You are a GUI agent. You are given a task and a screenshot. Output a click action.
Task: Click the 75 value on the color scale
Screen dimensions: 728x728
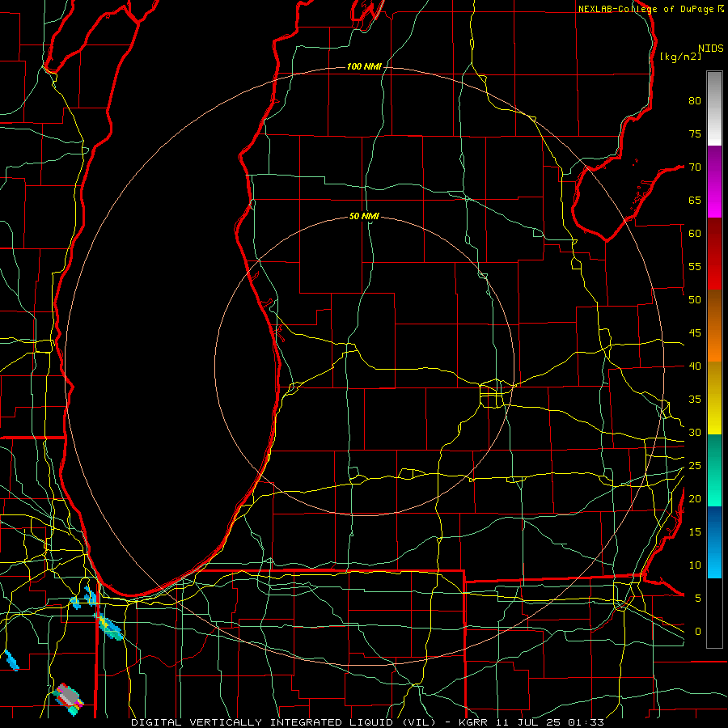[x=695, y=133]
